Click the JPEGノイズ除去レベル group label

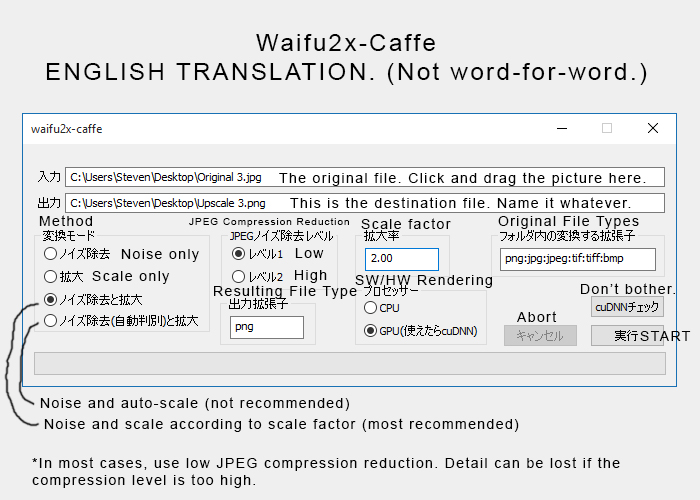point(281,236)
